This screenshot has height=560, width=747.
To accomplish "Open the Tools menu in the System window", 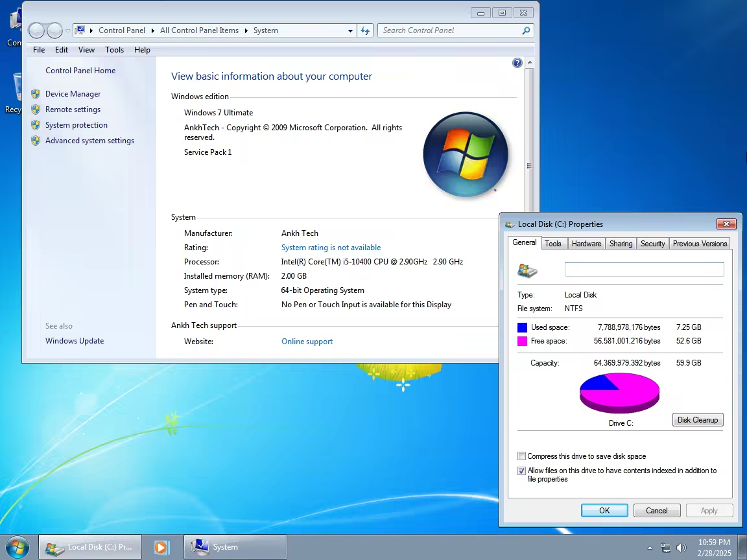I will tap(114, 49).
